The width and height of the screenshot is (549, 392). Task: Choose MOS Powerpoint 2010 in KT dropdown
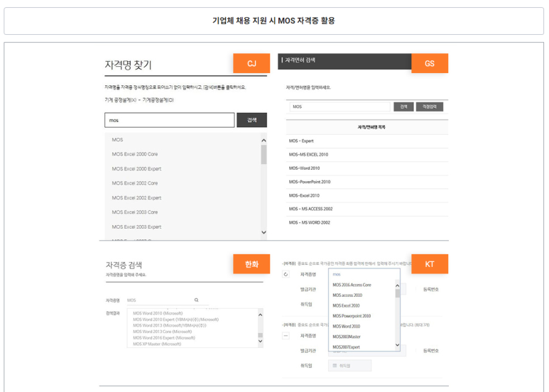pyautogui.click(x=352, y=316)
